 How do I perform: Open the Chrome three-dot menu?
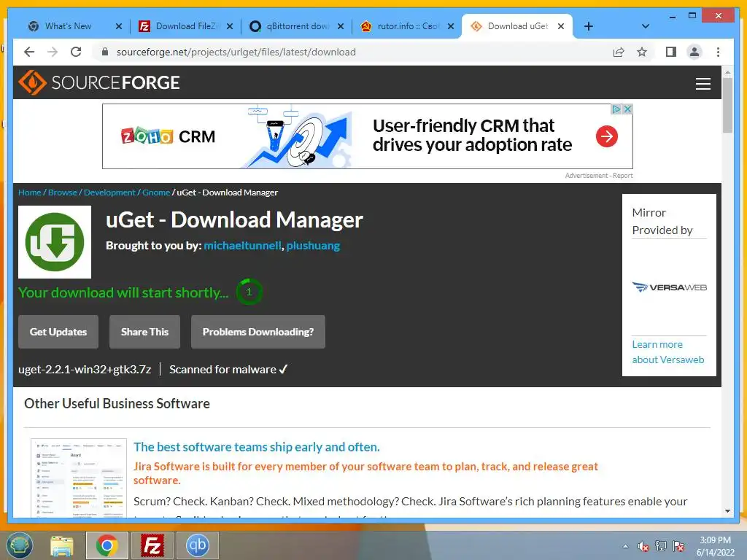pos(718,52)
